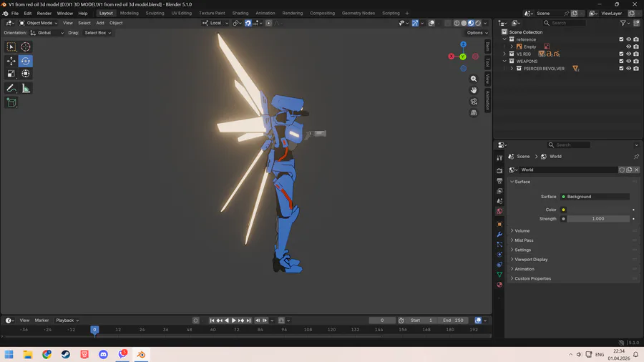The width and height of the screenshot is (644, 362).
Task: Open the viewport Options dropdown
Action: [477, 33]
